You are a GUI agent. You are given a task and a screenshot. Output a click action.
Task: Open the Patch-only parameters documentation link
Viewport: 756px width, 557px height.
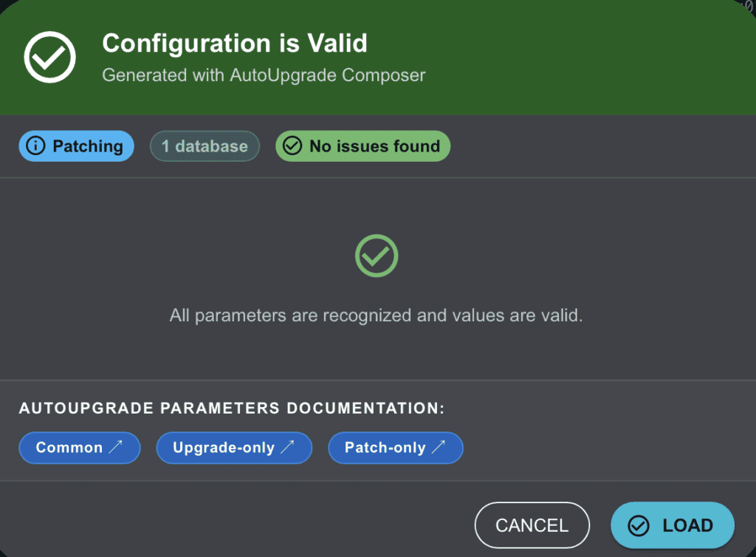(x=385, y=448)
